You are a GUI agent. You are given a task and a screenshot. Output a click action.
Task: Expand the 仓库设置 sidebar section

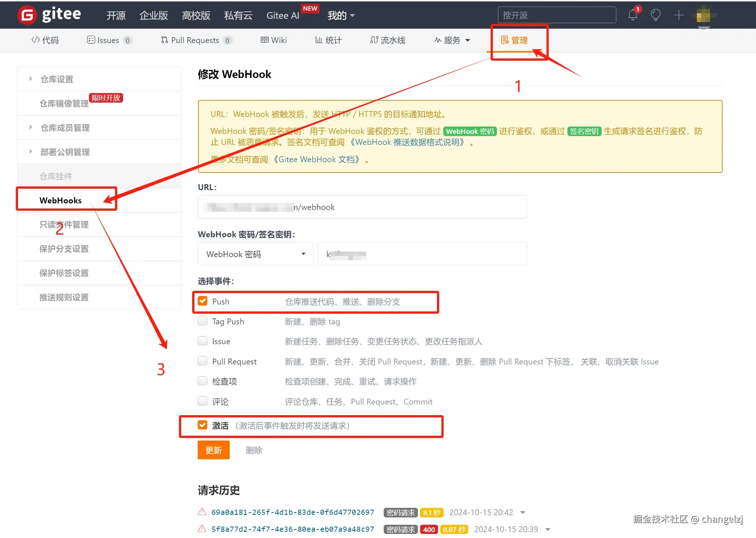point(57,79)
